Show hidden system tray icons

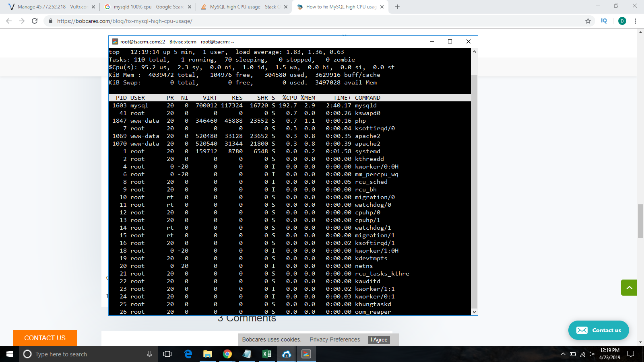pos(563,354)
